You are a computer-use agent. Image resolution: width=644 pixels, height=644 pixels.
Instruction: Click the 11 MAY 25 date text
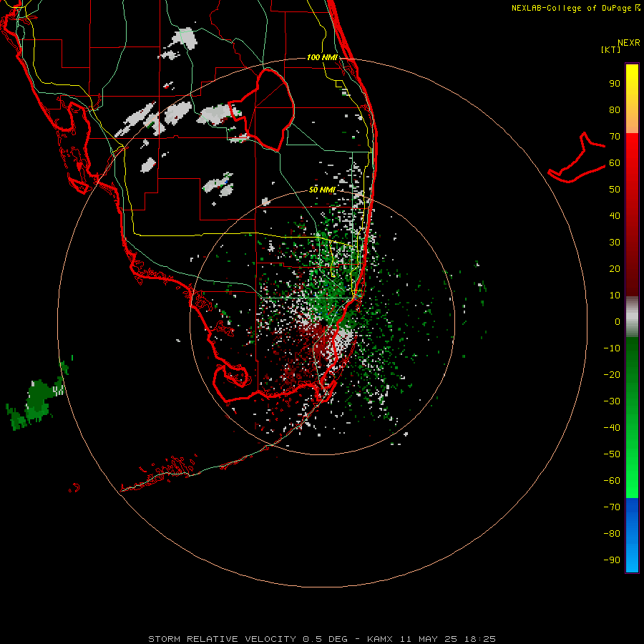(x=429, y=639)
